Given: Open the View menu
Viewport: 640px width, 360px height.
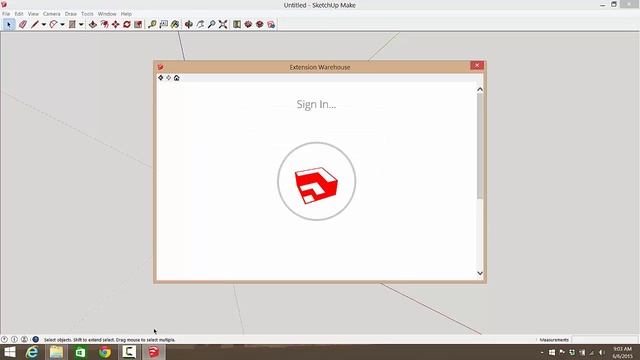Looking at the screenshot, I should [33, 14].
